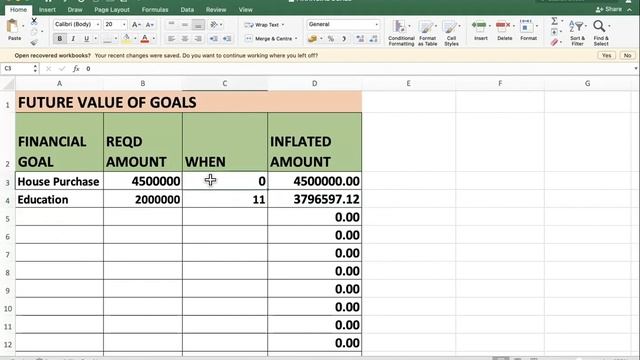
Task: Toggle centre text horizontally
Action: (185, 39)
